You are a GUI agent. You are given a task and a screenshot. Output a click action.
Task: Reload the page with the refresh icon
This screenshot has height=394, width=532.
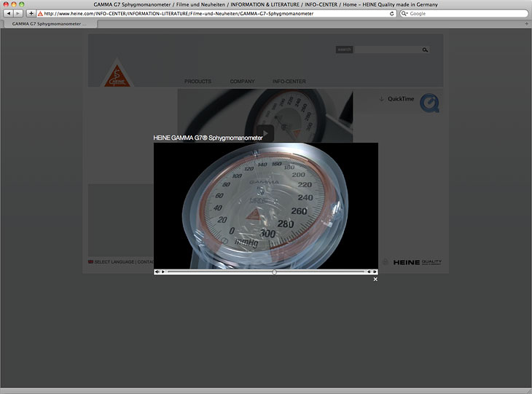click(x=391, y=14)
